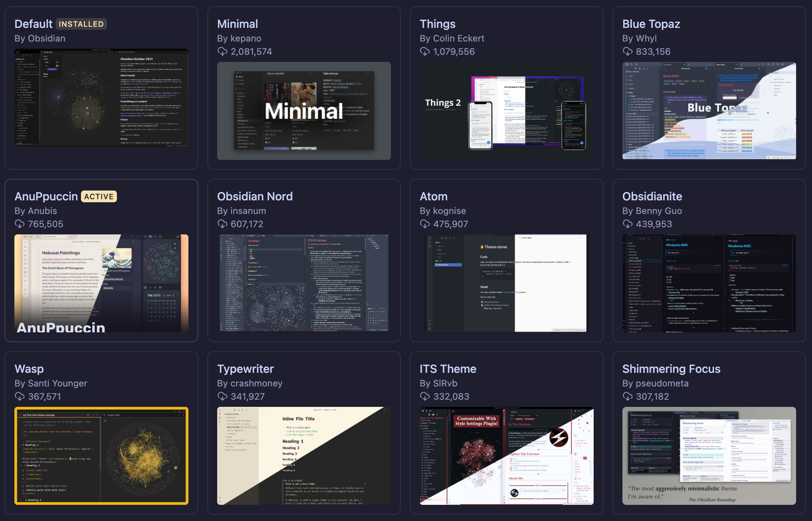Open the Minimal theme preview image
This screenshot has height=521, width=812.
303,111
